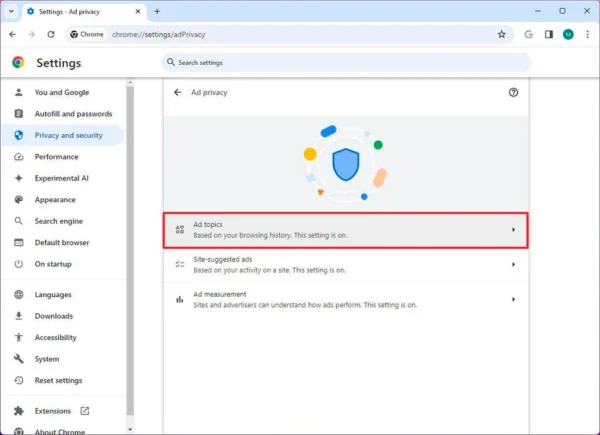The width and height of the screenshot is (600, 435).
Task: Click the sparkle icon for Experimental AI
Action: click(x=18, y=178)
